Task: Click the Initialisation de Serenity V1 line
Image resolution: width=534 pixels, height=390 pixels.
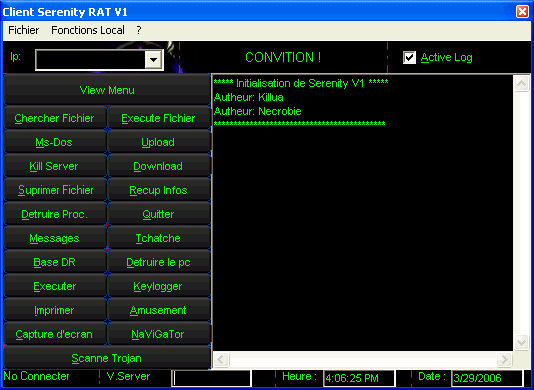Action: pos(301,83)
